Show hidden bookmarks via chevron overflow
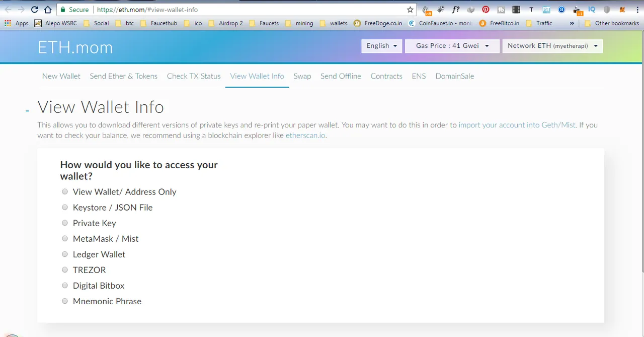This screenshot has height=337, width=644. [x=572, y=23]
